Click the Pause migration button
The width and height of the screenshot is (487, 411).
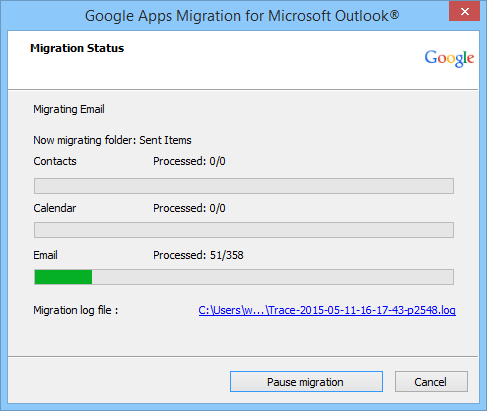pos(306,381)
